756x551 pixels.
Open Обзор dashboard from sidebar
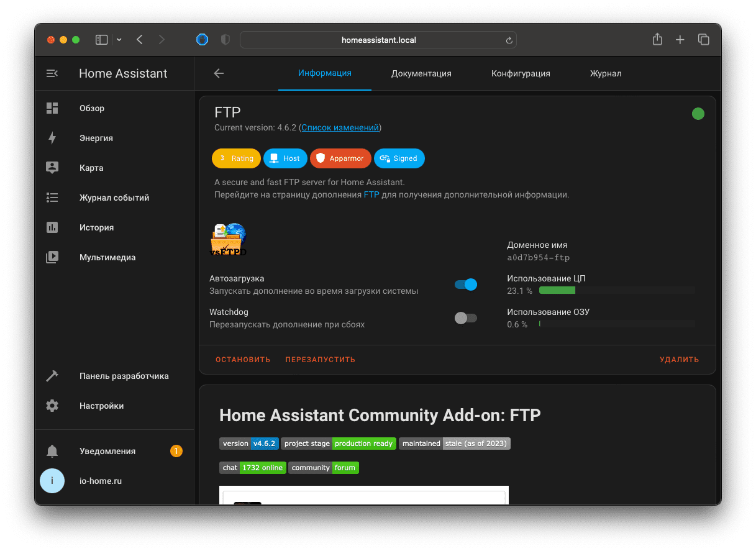point(92,108)
